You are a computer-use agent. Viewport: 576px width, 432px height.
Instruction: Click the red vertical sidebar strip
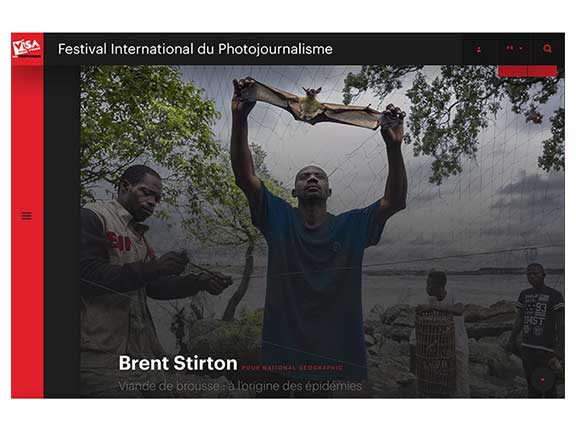point(27,231)
